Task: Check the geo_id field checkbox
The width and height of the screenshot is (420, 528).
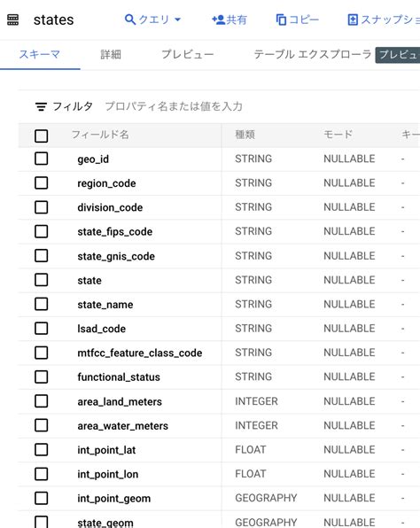Action: tap(41, 159)
